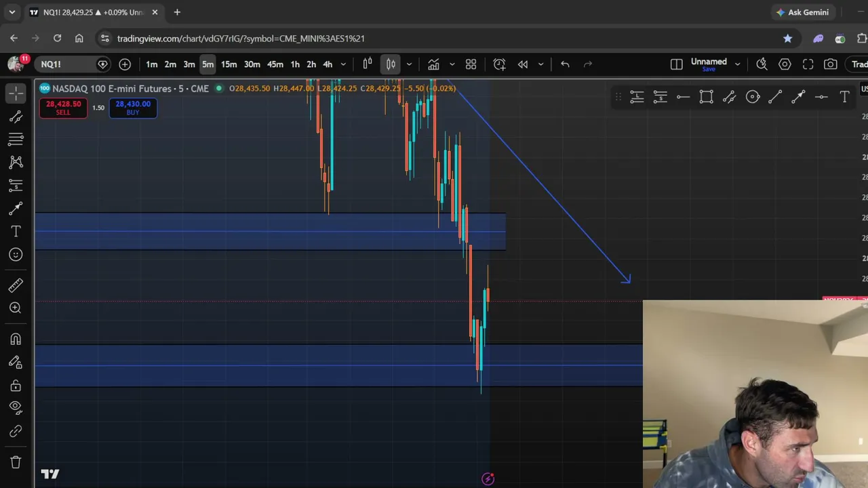Viewport: 868px width, 488px height.
Task: Hide all drawings with eye icon
Action: coord(16,407)
